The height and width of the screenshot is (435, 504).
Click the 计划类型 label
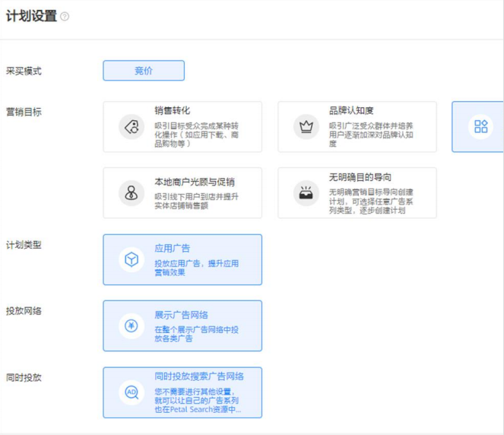click(x=24, y=245)
